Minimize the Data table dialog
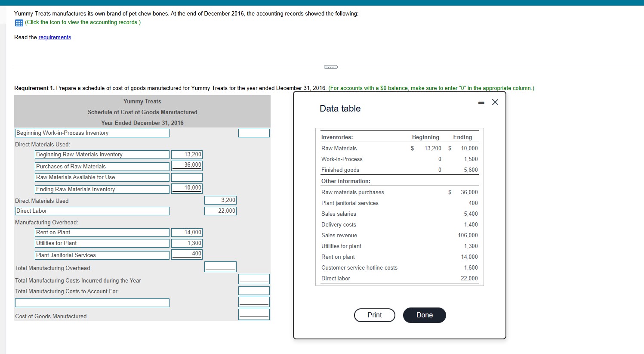 [481, 102]
